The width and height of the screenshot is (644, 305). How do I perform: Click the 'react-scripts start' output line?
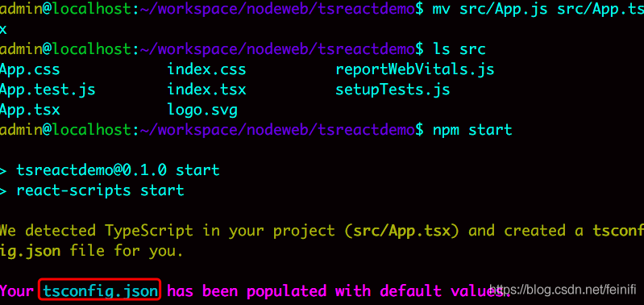(x=100, y=190)
